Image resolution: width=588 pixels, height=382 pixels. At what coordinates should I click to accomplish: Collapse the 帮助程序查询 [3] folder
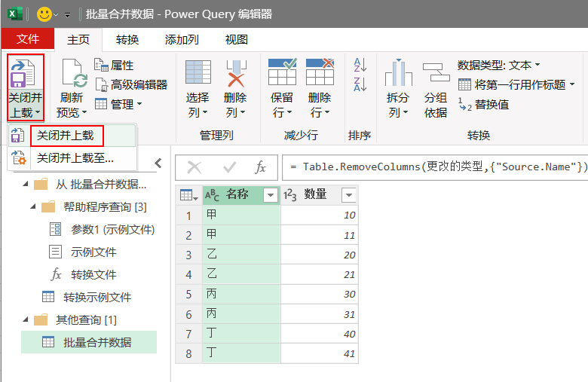[x=33, y=206]
